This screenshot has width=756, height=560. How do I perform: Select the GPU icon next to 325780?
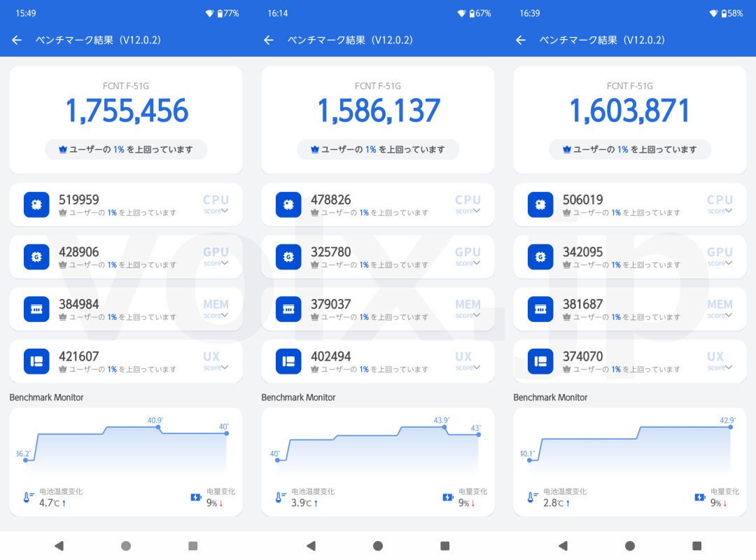pos(288,257)
